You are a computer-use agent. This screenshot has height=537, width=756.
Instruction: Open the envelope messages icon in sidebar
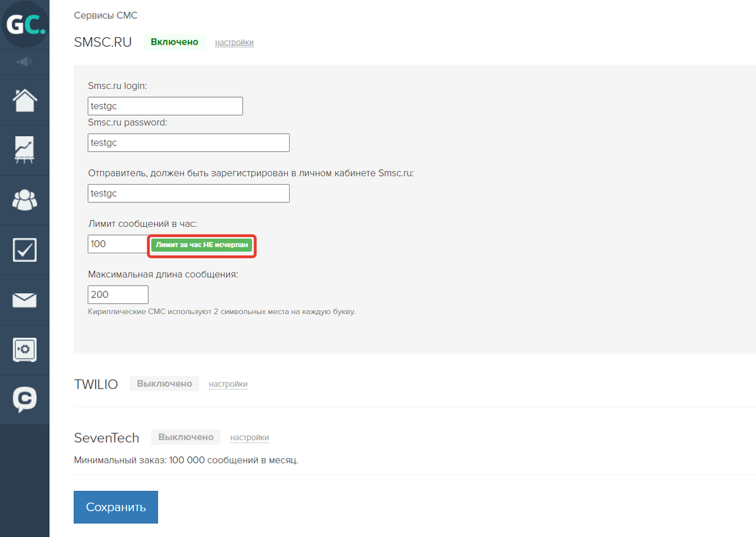coord(25,300)
